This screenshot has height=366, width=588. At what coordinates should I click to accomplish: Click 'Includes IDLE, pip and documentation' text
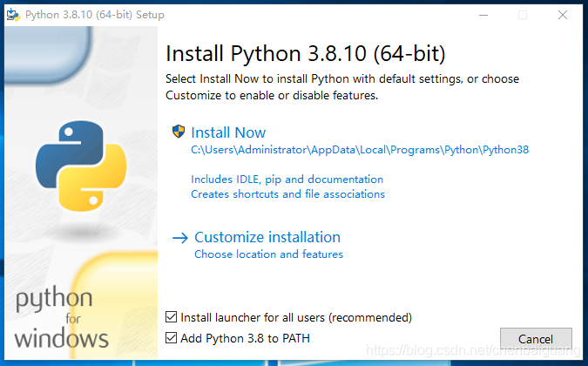pyautogui.click(x=287, y=180)
